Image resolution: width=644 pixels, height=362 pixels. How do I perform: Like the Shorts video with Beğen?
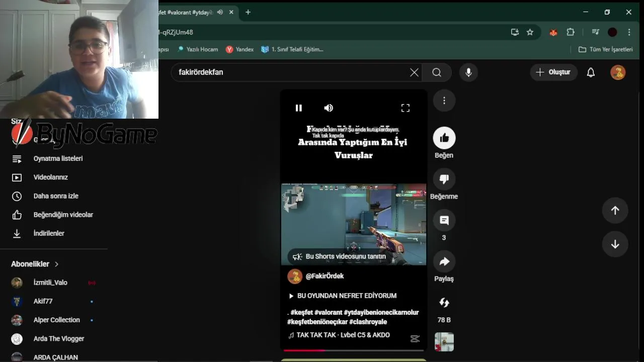point(444,138)
